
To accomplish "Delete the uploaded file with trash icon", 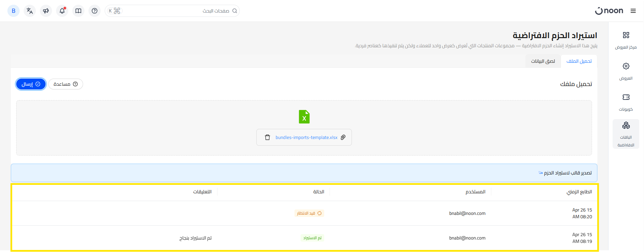I will pyautogui.click(x=267, y=137).
